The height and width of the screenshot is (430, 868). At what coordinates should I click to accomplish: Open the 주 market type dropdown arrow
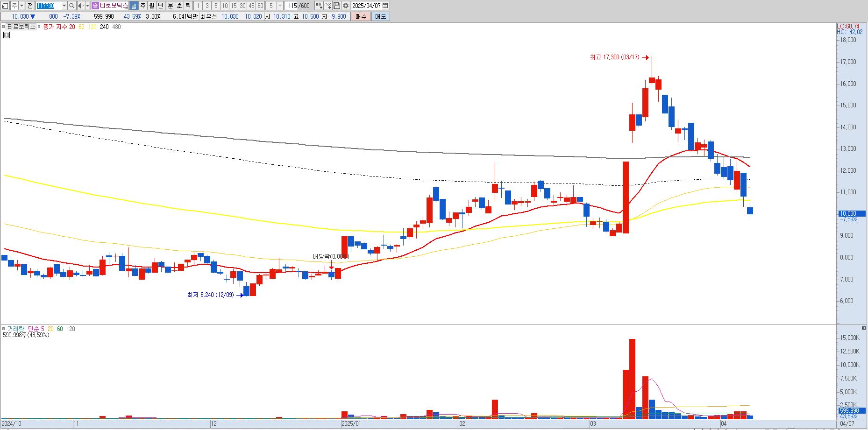click(x=21, y=6)
